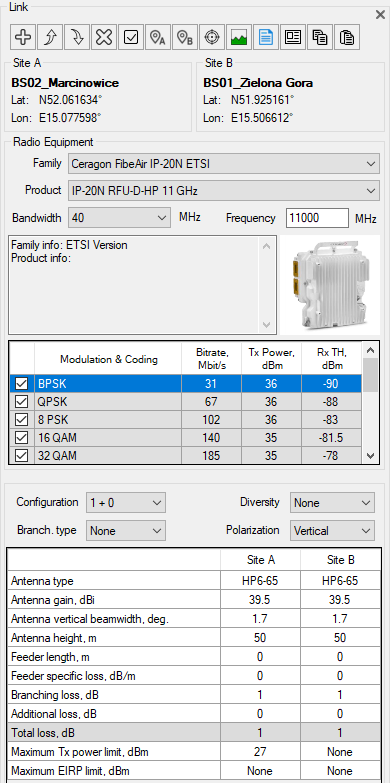Click the blue document report icon
This screenshot has width=390, height=783.
(x=266, y=37)
